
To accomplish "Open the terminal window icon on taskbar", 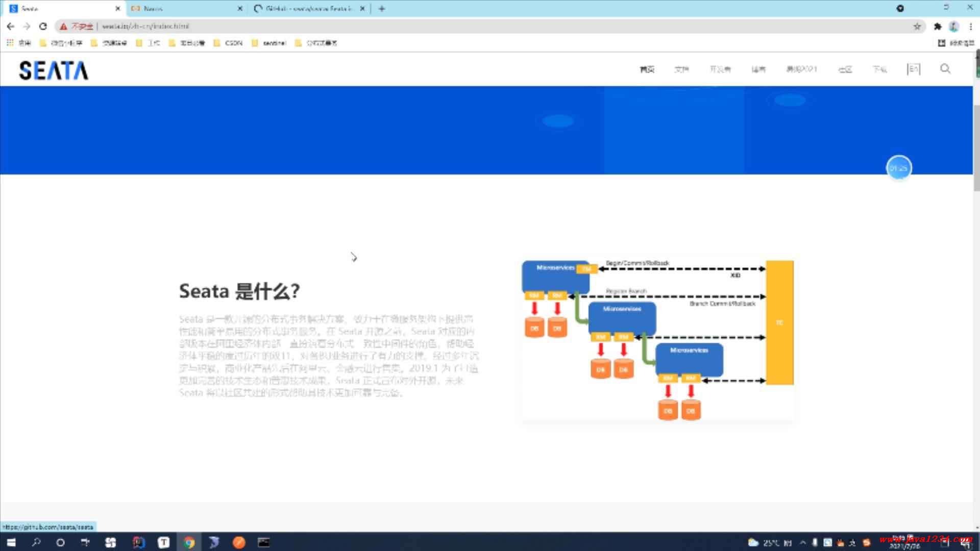I will coord(264,542).
